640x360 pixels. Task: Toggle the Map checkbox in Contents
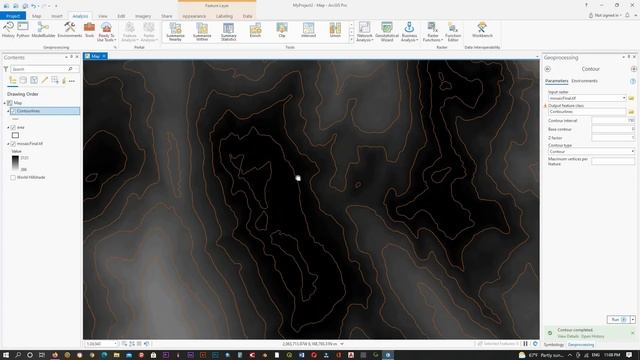click(10, 103)
